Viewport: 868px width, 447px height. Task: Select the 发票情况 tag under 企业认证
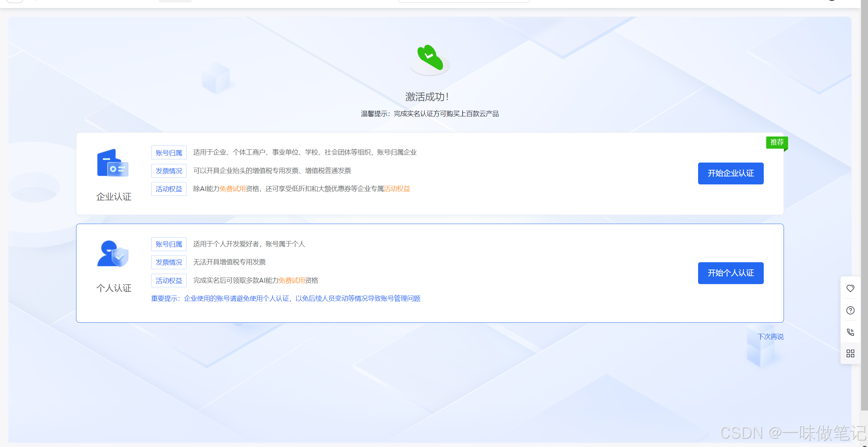169,171
